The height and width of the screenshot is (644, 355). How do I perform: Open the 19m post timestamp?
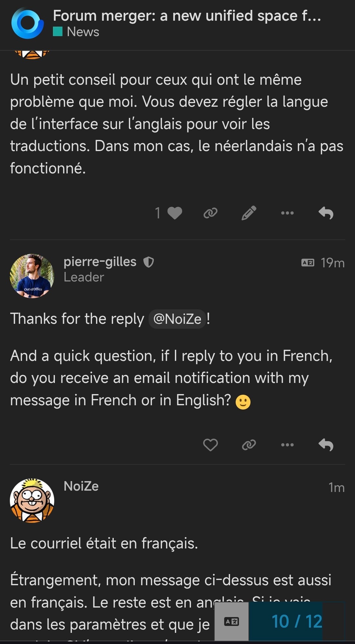[x=333, y=263]
